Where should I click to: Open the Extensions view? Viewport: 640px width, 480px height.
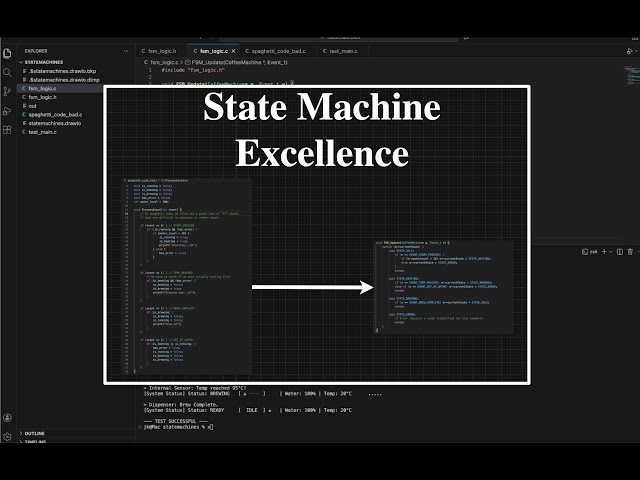click(7, 130)
